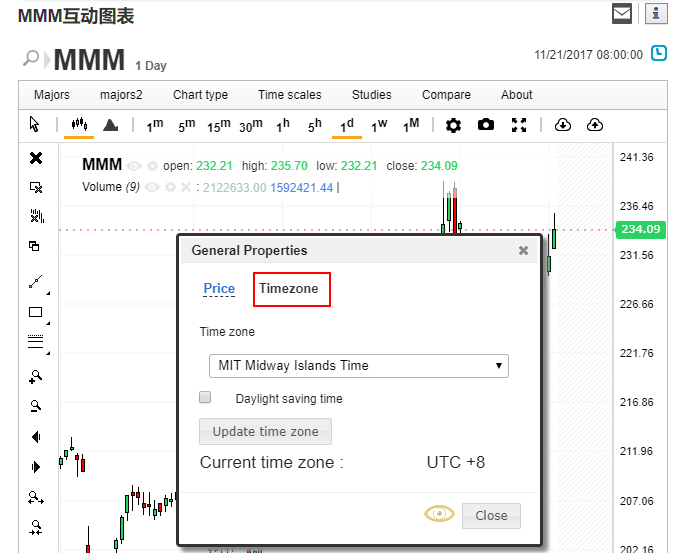This screenshot has width=677, height=553.
Task: Click the MMM ticker symbol heading
Action: pyautogui.click(x=89, y=60)
